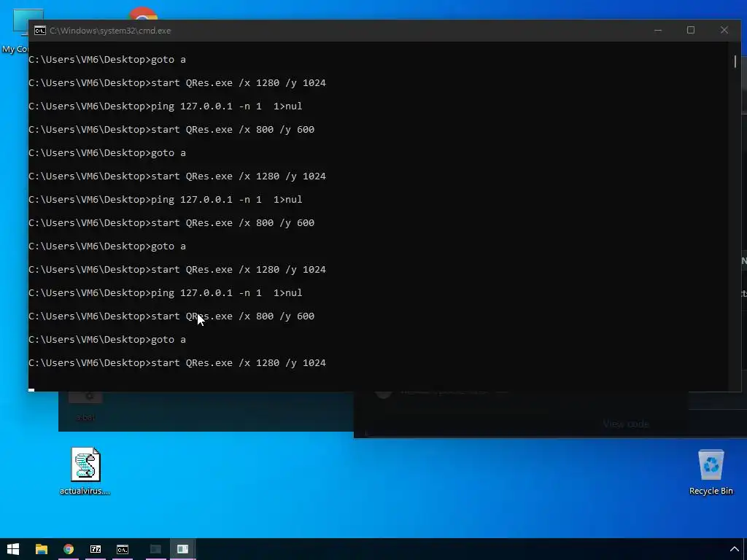Click the cmd window vertical scrollbar thumb

pyautogui.click(x=735, y=61)
